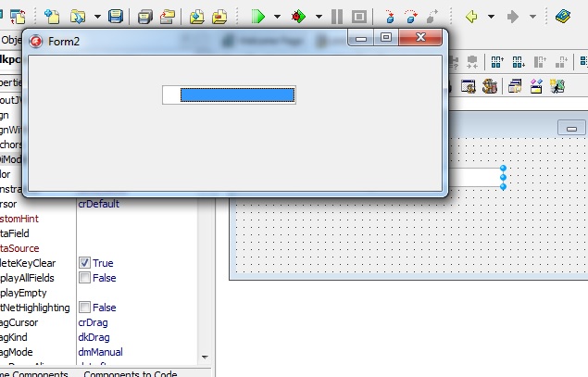This screenshot has width=588, height=377.
Task: Click the yellow Back arrow icon
Action: 471,17
